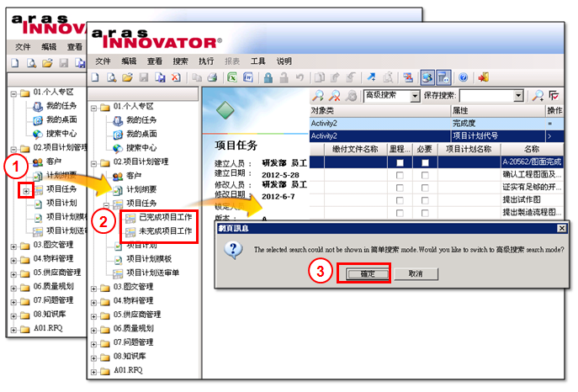Screen dimensions: 578x392
Task: Open the 保存搜索 dropdown arrow
Action: (518, 96)
